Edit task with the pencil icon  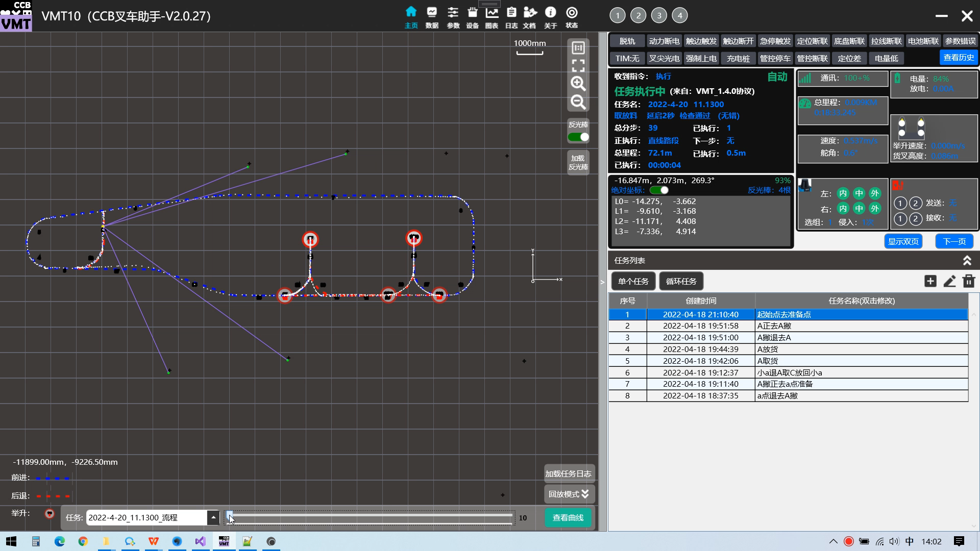coord(949,281)
